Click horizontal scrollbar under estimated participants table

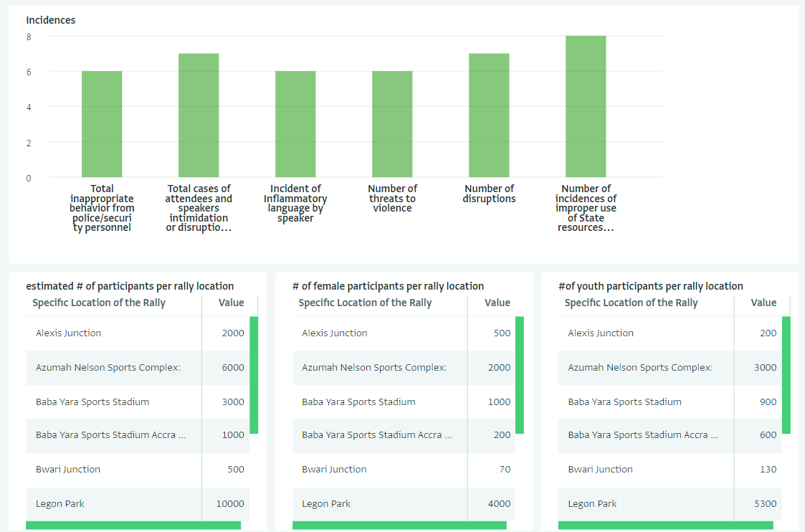point(133,526)
